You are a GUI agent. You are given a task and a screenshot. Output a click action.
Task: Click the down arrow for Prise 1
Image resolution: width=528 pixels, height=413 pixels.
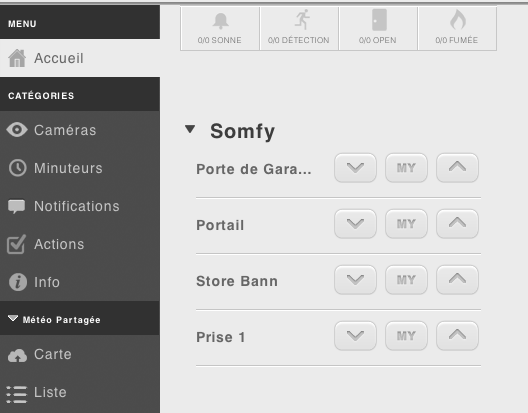tap(355, 336)
